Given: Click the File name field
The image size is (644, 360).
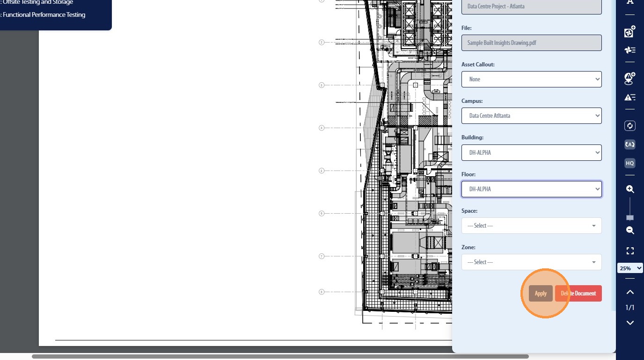Looking at the screenshot, I should pyautogui.click(x=532, y=43).
